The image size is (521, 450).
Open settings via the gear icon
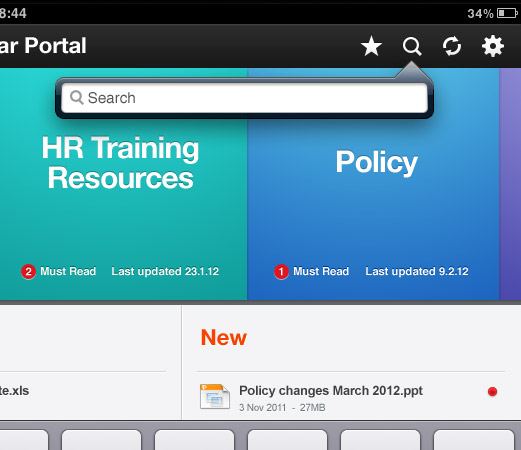[493, 46]
